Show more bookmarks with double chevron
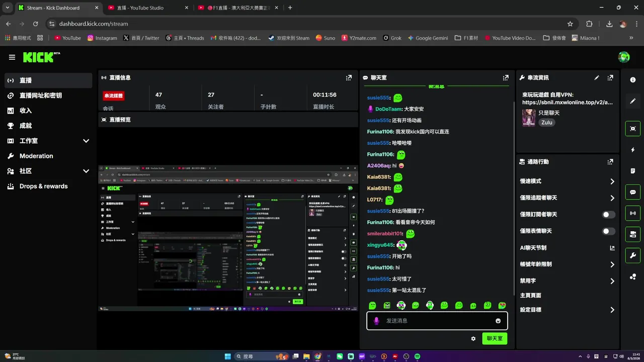The image size is (644, 362). [631, 38]
